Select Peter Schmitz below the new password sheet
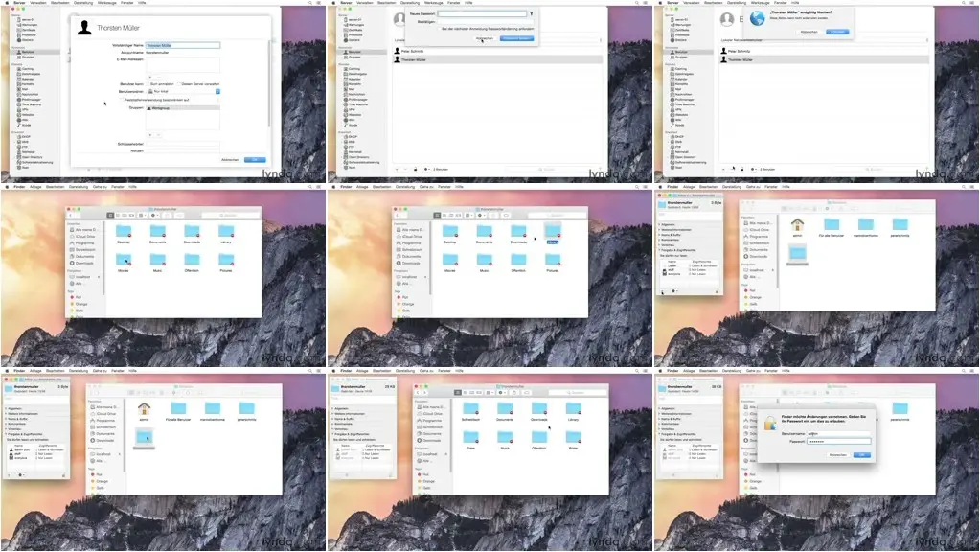The width and height of the screenshot is (980, 552). (x=497, y=51)
